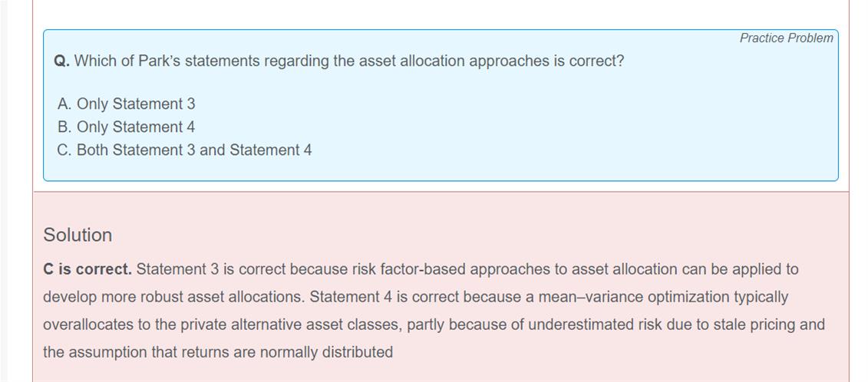Choose answer C, Both Statement 3 and Statement 4
868x382 pixels.
(x=184, y=150)
